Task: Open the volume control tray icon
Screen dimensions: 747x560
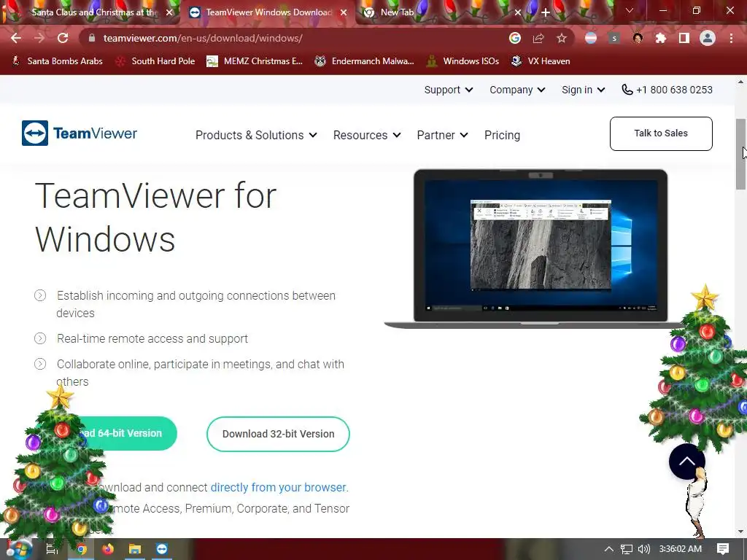Action: click(643, 549)
